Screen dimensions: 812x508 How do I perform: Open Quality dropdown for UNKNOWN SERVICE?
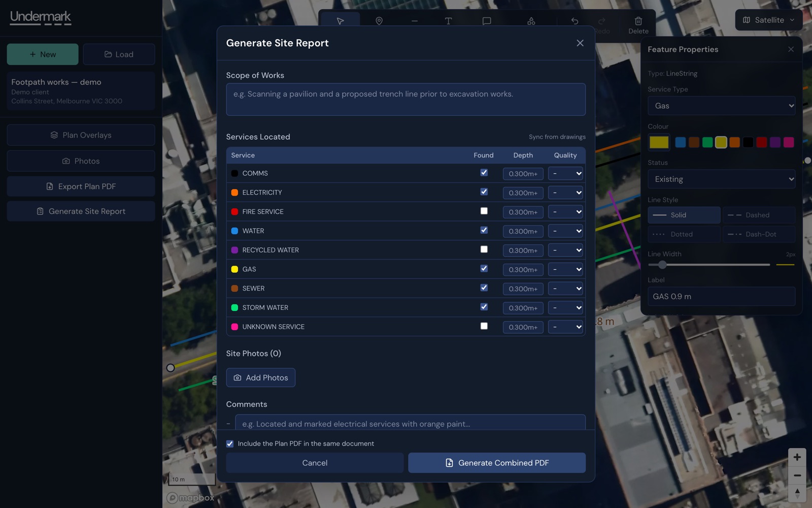tap(565, 327)
